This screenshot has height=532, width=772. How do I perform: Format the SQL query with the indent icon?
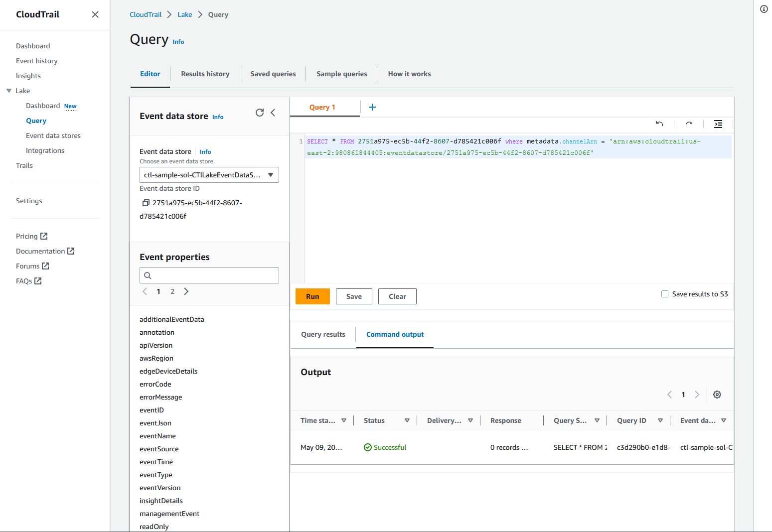(718, 124)
